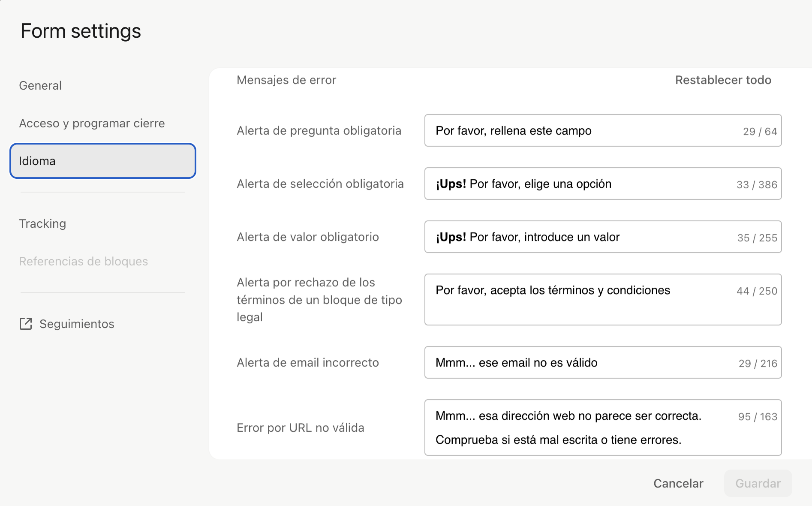Edit the 'ese email no es válido' field
Image resolution: width=812 pixels, height=506 pixels.
[x=603, y=362]
